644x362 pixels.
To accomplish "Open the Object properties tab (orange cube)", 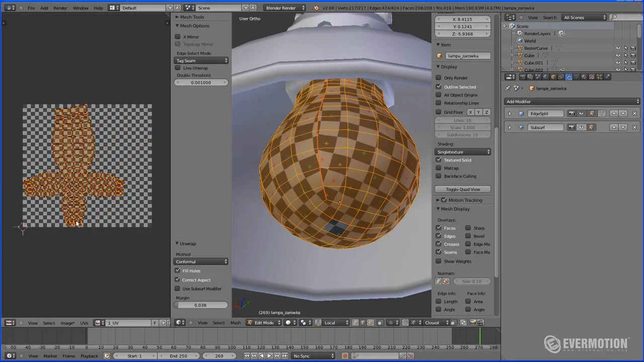I will pyautogui.click(x=553, y=77).
